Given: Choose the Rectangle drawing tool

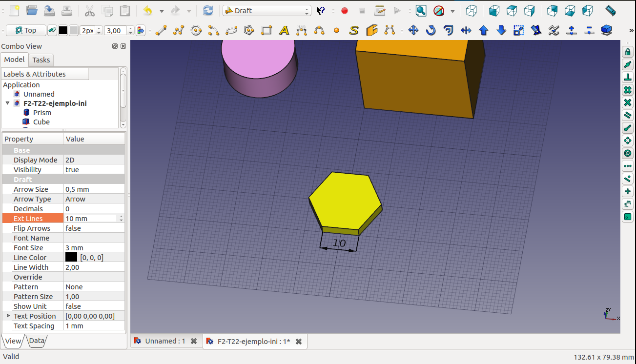Looking at the screenshot, I should coord(267,31).
